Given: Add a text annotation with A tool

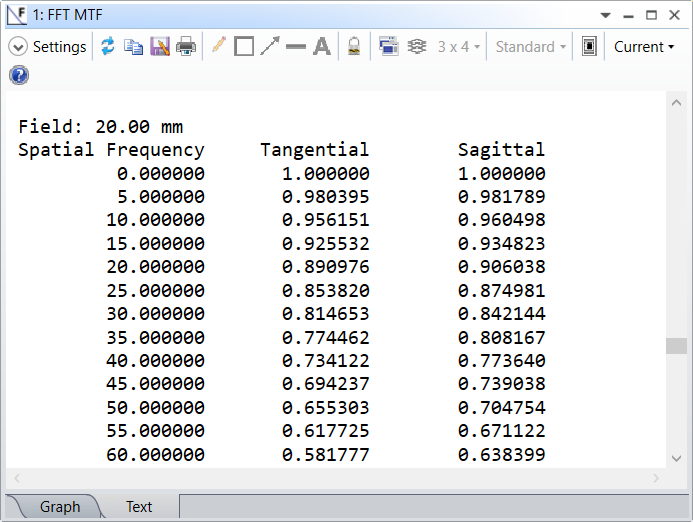Looking at the screenshot, I should (x=322, y=46).
